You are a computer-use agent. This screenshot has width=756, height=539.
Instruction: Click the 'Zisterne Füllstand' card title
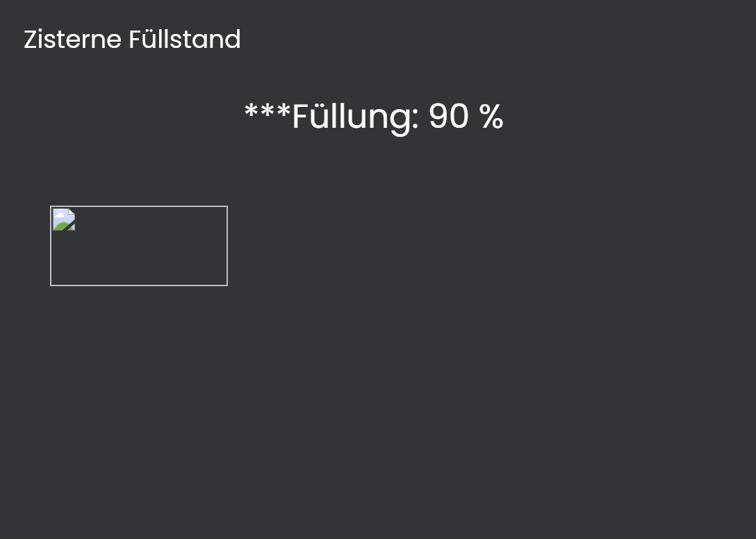pyautogui.click(x=132, y=40)
